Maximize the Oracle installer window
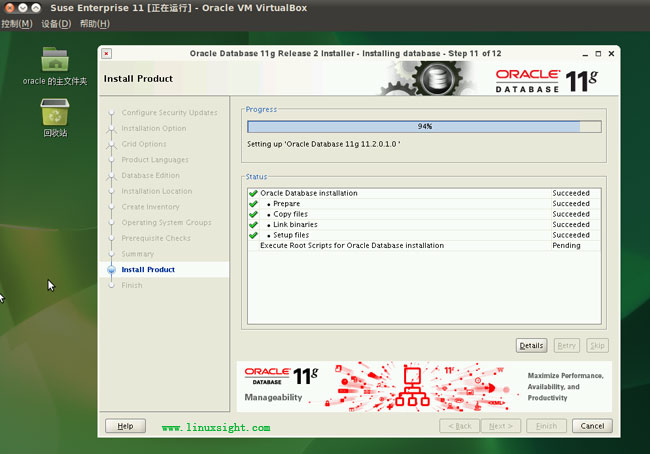The height and width of the screenshot is (454, 650). [598, 53]
